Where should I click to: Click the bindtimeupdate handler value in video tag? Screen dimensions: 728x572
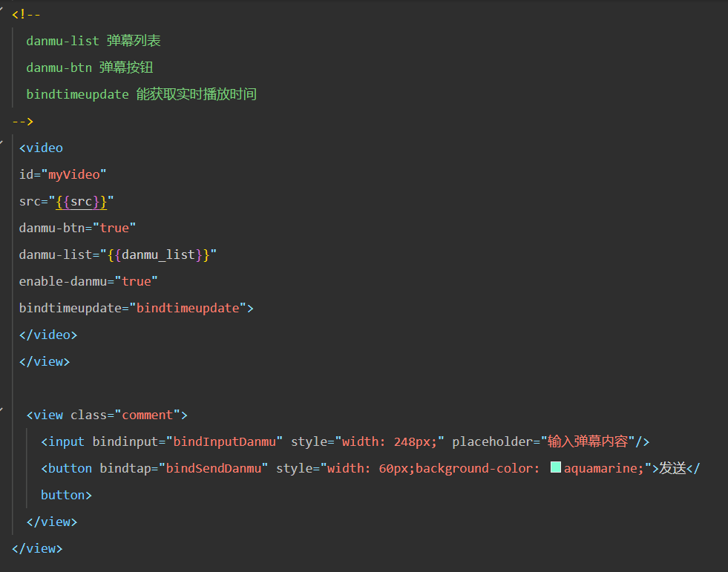[x=188, y=309]
